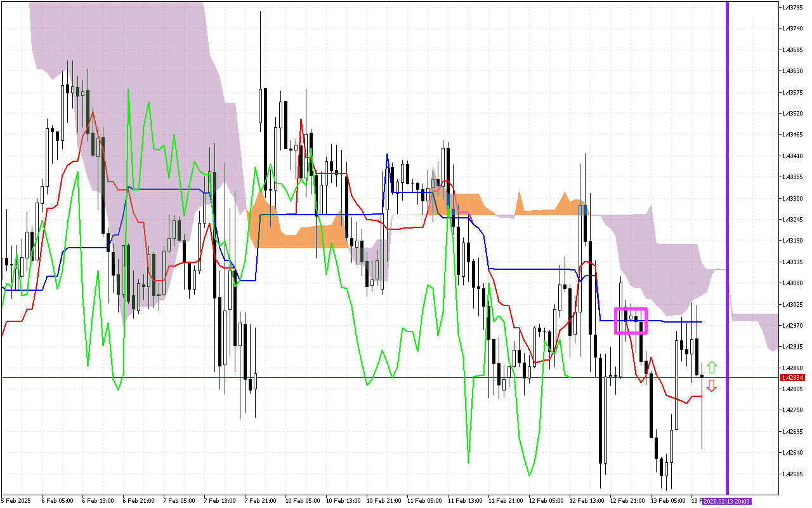The height and width of the screenshot is (508, 812).
Task: Click the 1.42860 price axis label
Action: [792, 368]
